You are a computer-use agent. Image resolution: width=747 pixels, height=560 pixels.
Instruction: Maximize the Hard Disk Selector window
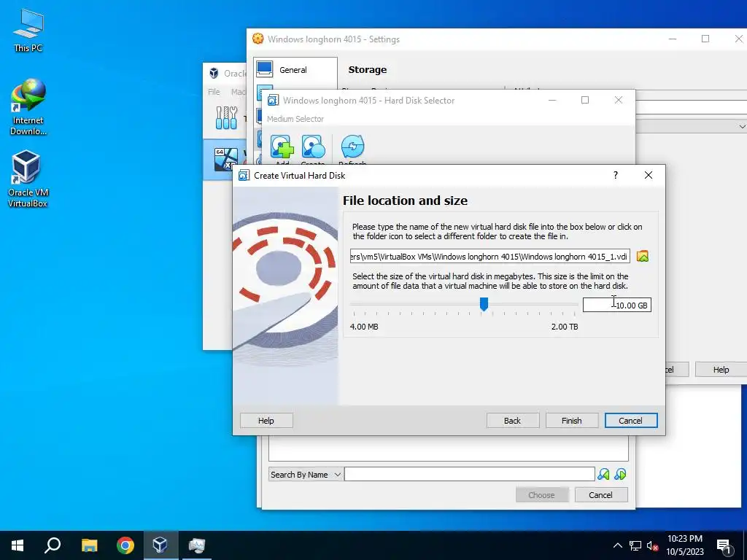pos(585,100)
